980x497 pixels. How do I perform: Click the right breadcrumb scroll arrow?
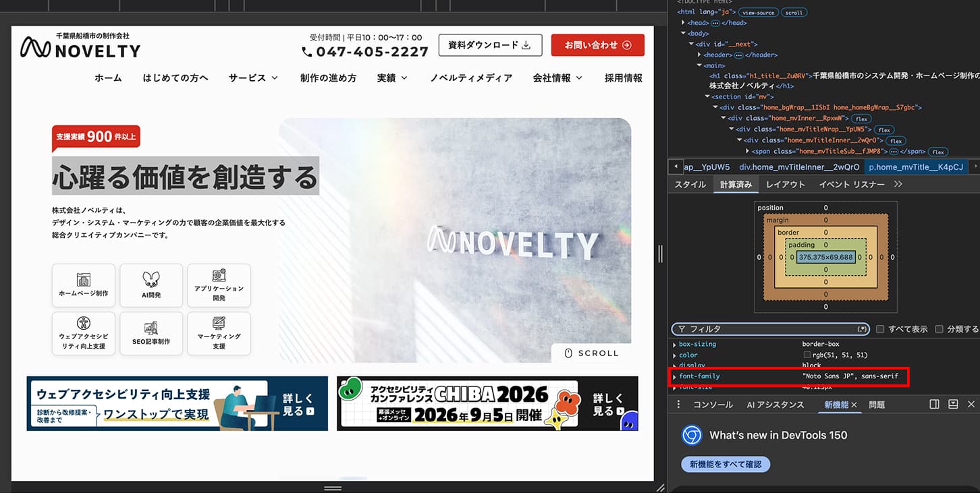[975, 167]
